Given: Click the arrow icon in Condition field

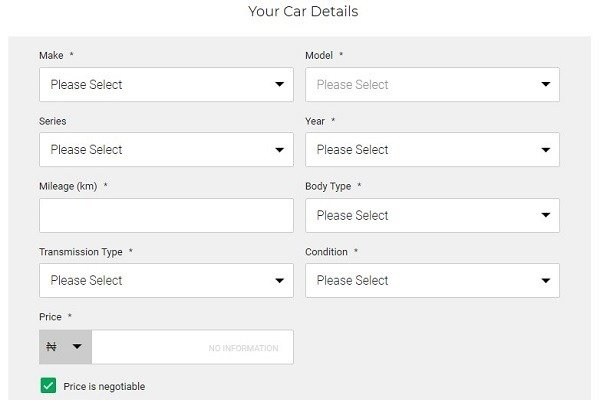Looking at the screenshot, I should pyautogui.click(x=546, y=281).
